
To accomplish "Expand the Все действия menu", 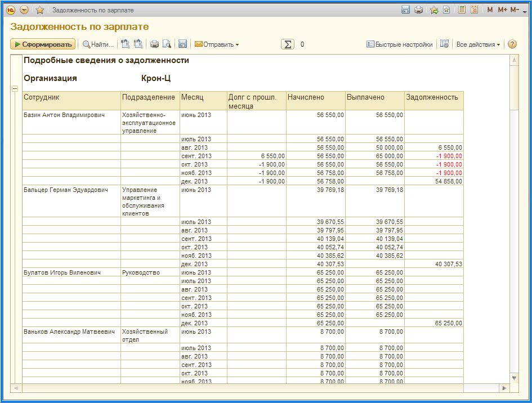I will click(x=478, y=44).
